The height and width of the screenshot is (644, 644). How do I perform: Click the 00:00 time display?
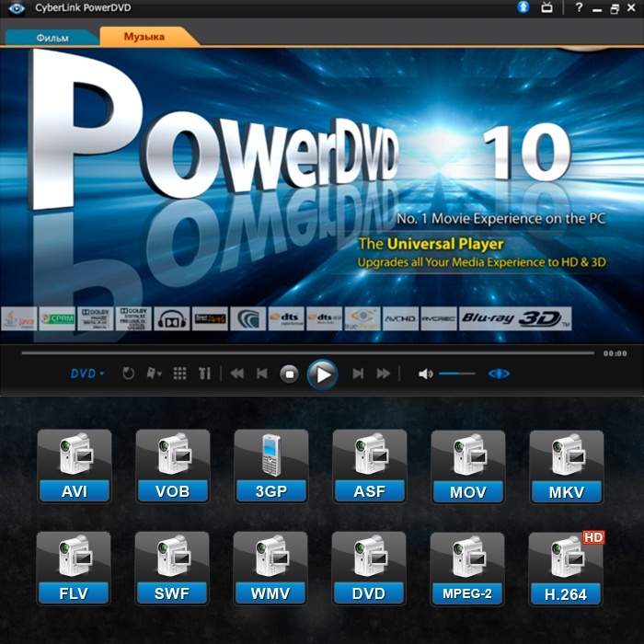pyautogui.click(x=615, y=353)
